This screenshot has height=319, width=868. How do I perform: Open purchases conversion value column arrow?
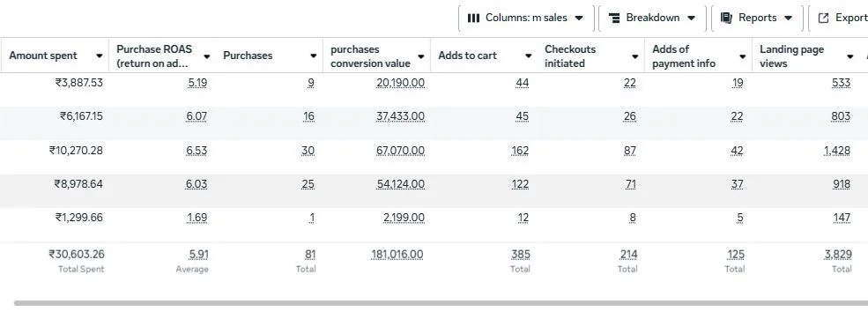(420, 56)
